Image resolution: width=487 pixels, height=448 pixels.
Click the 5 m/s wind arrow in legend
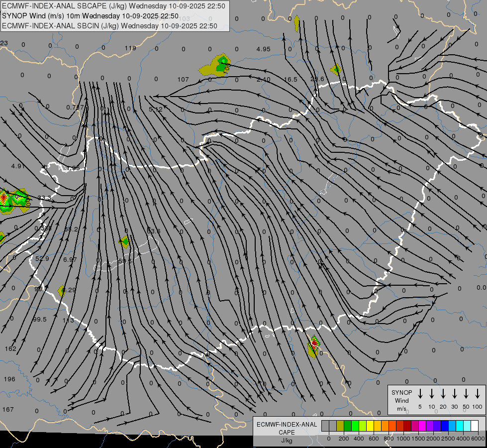click(420, 394)
